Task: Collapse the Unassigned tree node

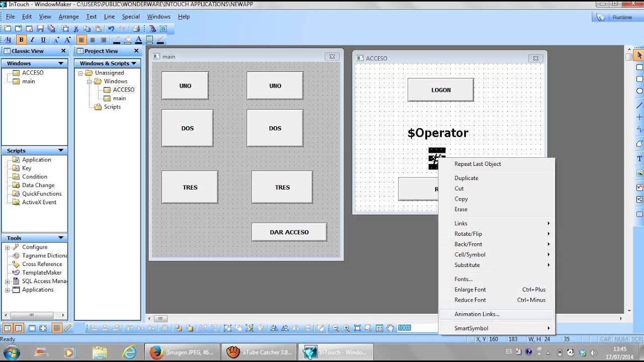Action: click(x=80, y=73)
